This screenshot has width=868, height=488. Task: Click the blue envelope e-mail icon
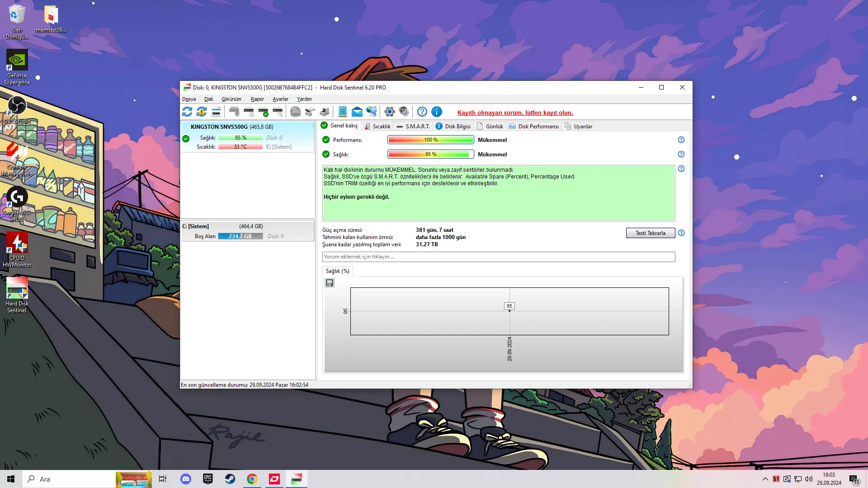pos(357,112)
